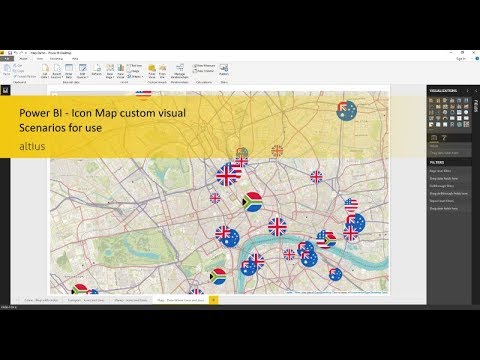Click New Column in Calculations group
Screen dimensions: 480x360
click(x=203, y=71)
